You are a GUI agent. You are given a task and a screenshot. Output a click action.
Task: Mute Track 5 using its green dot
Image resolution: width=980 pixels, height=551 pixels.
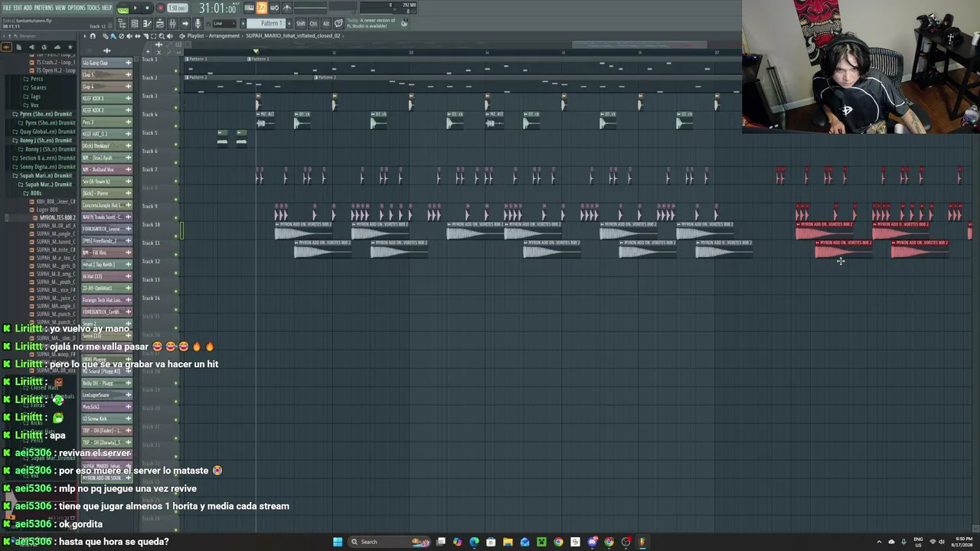176,145
